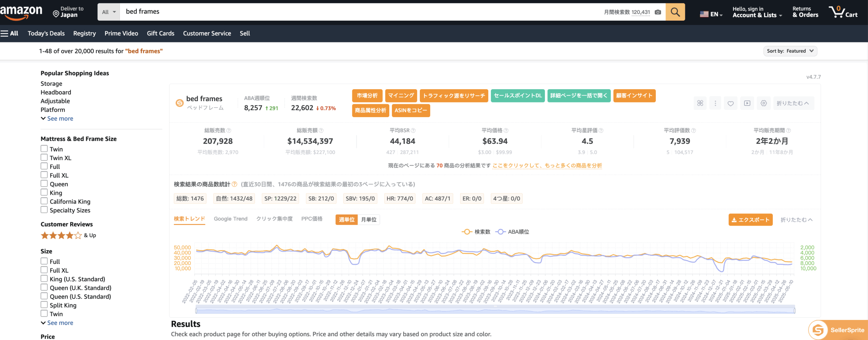The width and height of the screenshot is (868, 340).
Task: Click the camera search icon
Action: [x=658, y=12]
